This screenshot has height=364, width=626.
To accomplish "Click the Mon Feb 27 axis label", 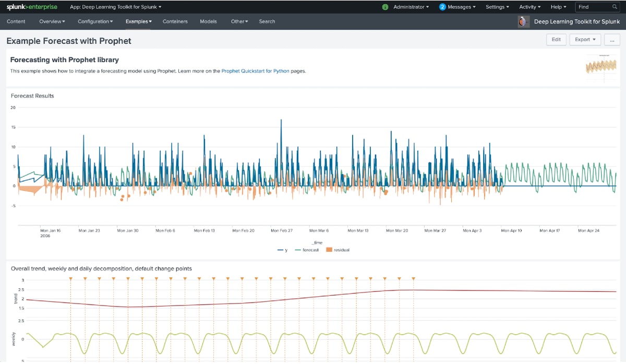I will (282, 230).
